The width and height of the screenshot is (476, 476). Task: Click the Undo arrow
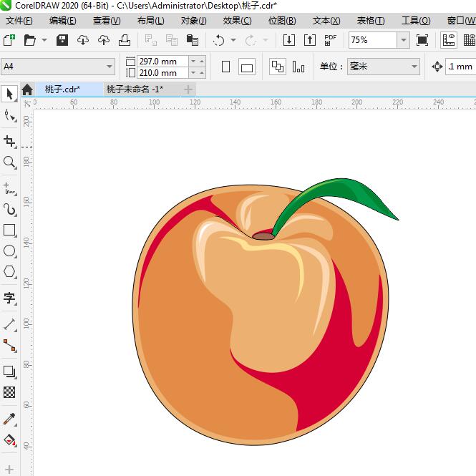pos(218,40)
